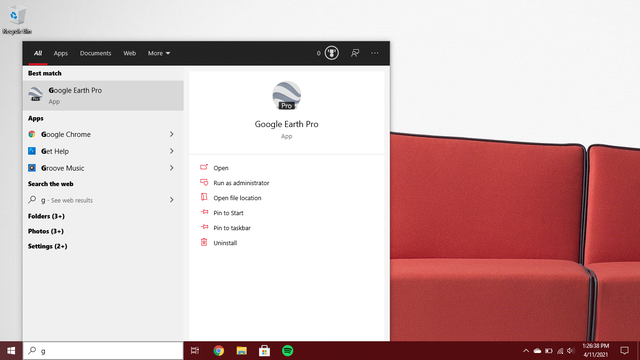Launch Chrome from the taskbar
The height and width of the screenshot is (360, 640).
(x=218, y=351)
